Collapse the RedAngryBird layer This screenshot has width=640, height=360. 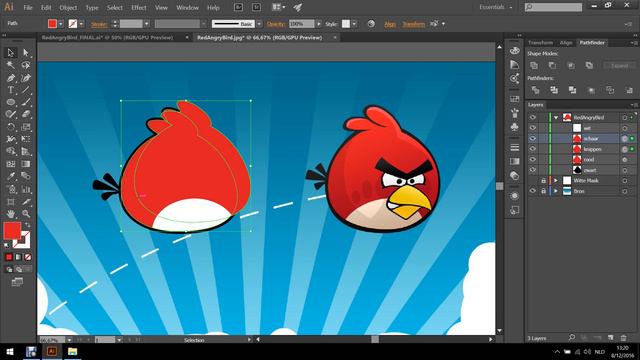coord(556,118)
